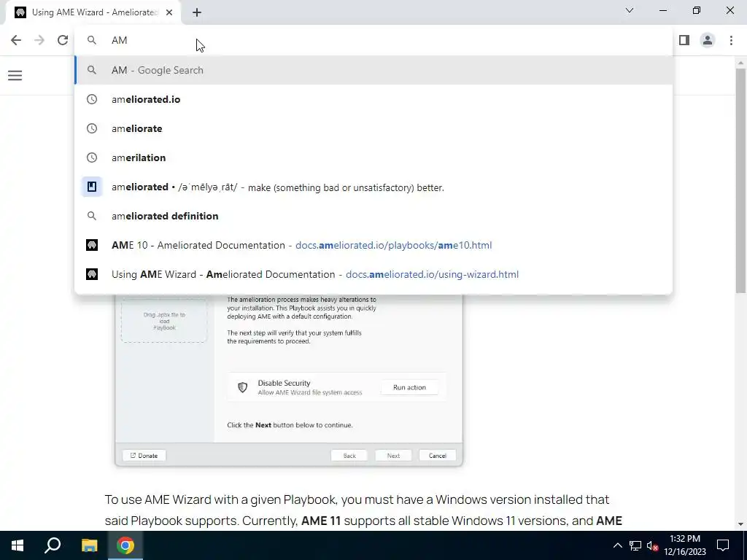
Task: Click into the address bar containing AM
Action: (373, 40)
